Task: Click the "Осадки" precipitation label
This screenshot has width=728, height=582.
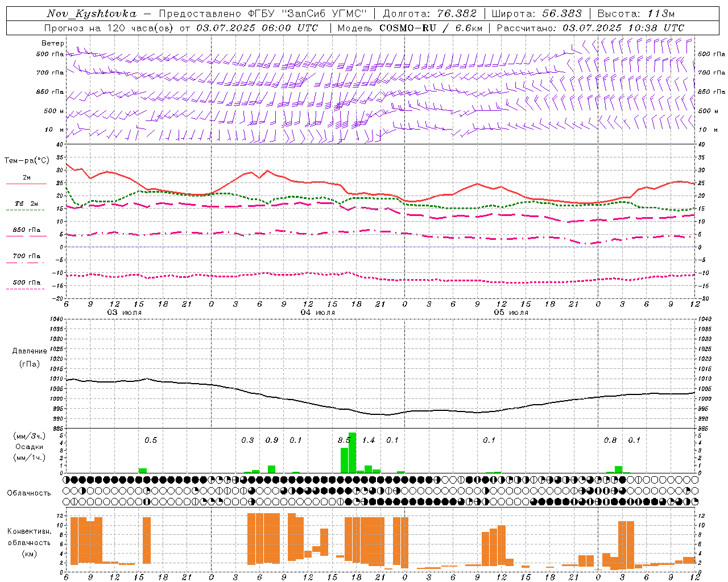Action: coord(30,447)
